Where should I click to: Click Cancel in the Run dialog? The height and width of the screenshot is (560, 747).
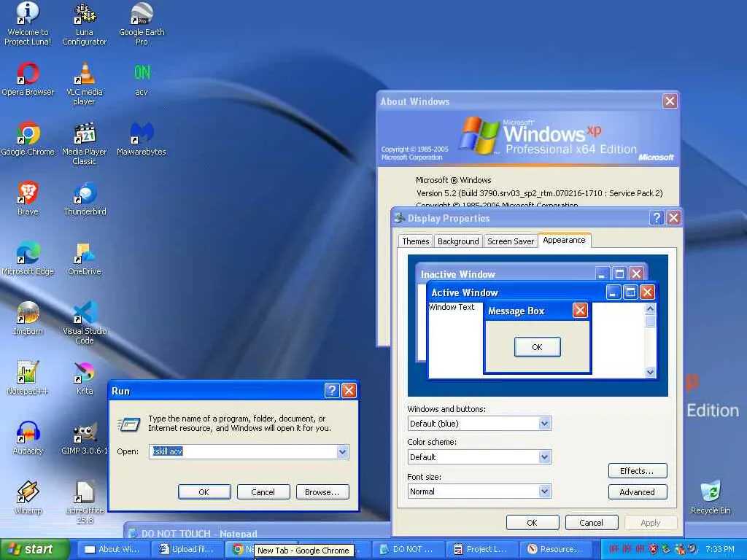(x=263, y=492)
